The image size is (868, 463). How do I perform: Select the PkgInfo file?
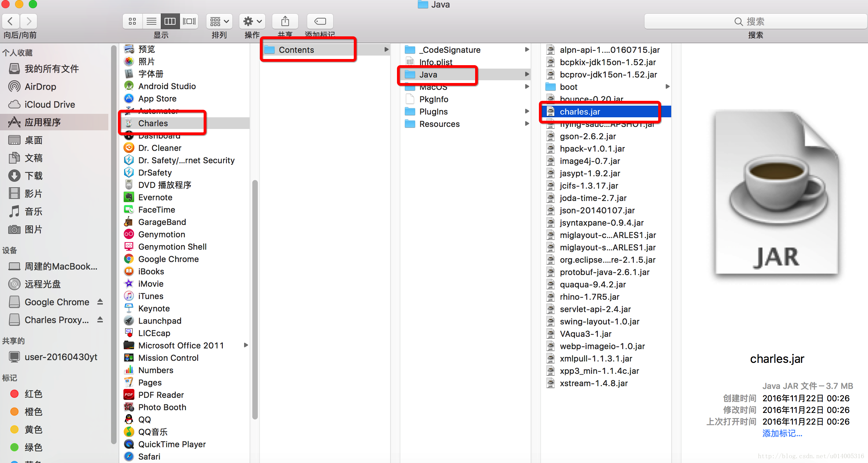point(466,99)
